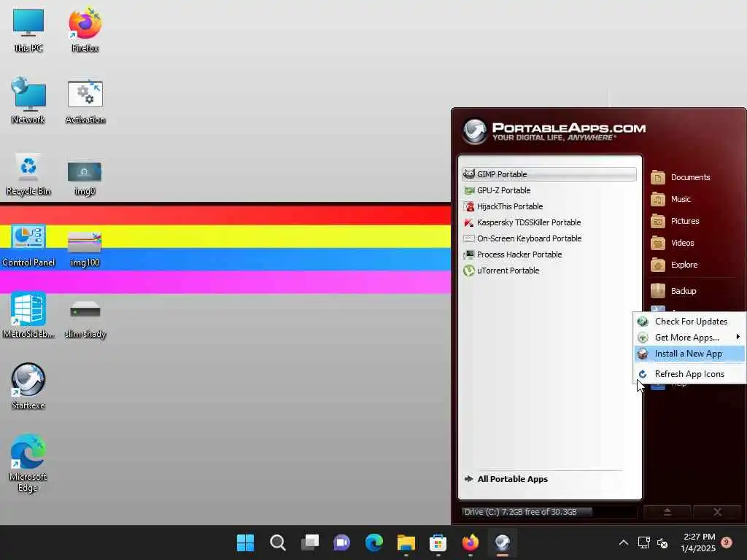
Task: Select Install a New App
Action: point(689,354)
